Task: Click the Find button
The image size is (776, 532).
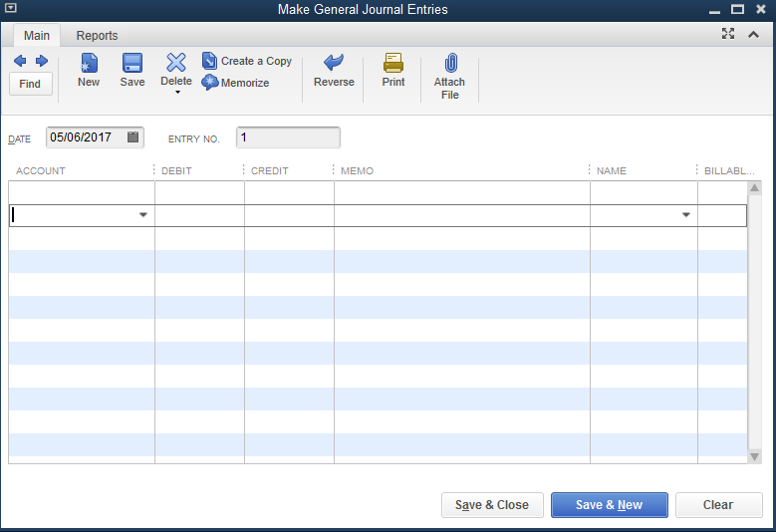Action: (30, 84)
